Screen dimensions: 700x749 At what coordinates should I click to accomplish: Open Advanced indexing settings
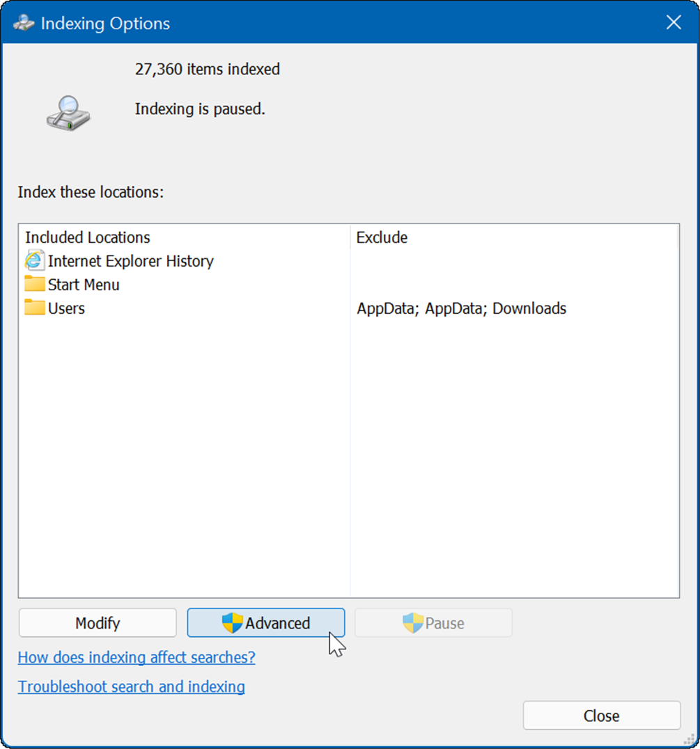click(x=265, y=622)
